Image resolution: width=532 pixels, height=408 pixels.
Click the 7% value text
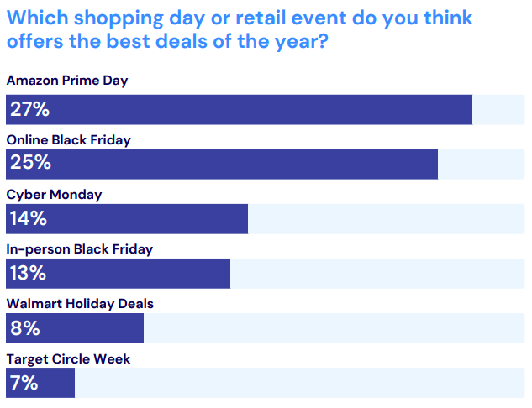pos(24,384)
